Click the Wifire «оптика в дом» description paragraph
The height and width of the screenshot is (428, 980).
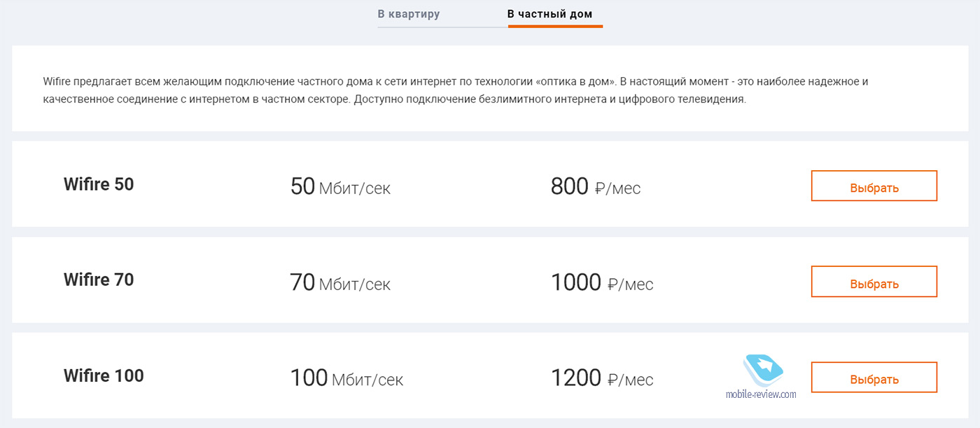point(455,90)
